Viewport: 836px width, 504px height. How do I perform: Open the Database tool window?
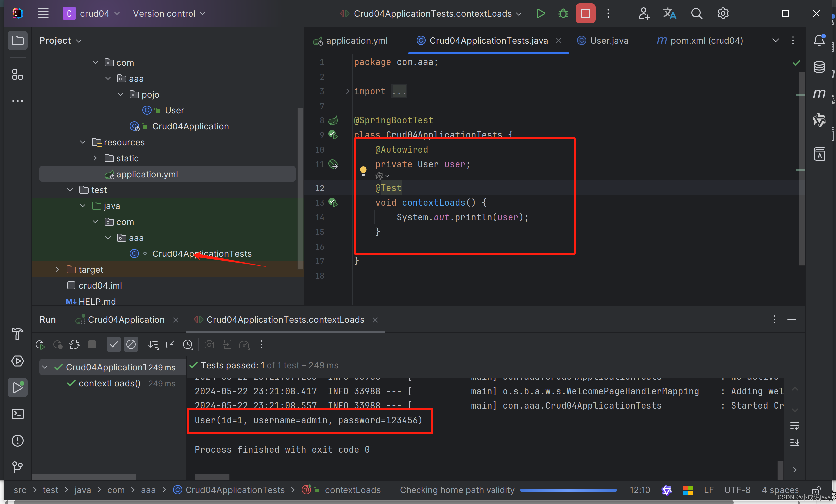click(x=820, y=67)
